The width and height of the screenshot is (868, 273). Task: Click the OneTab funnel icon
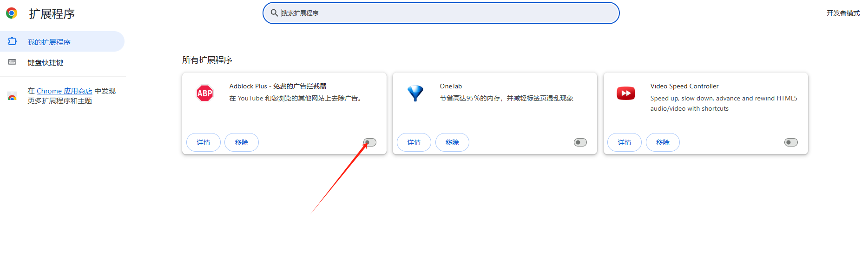pyautogui.click(x=415, y=93)
